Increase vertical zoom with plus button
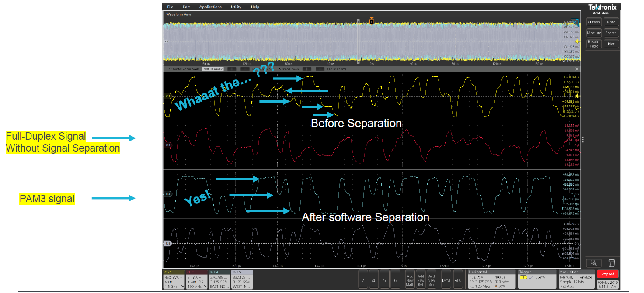 pos(306,69)
